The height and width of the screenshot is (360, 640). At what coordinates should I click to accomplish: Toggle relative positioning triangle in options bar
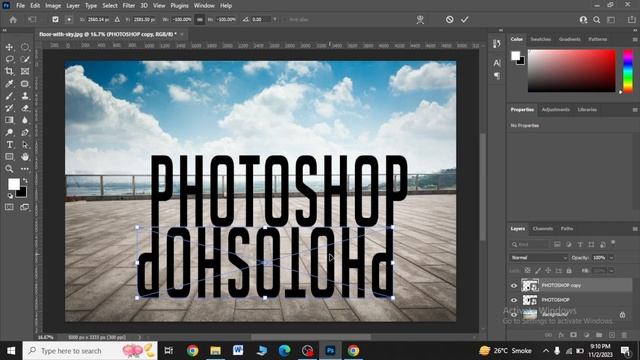point(117,20)
